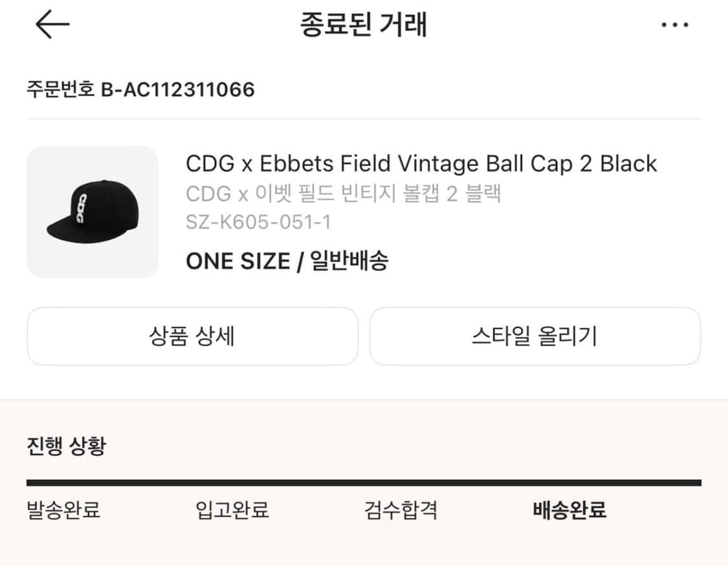Select the 검수합격 inspection passed stage
The image size is (728, 566).
click(401, 511)
